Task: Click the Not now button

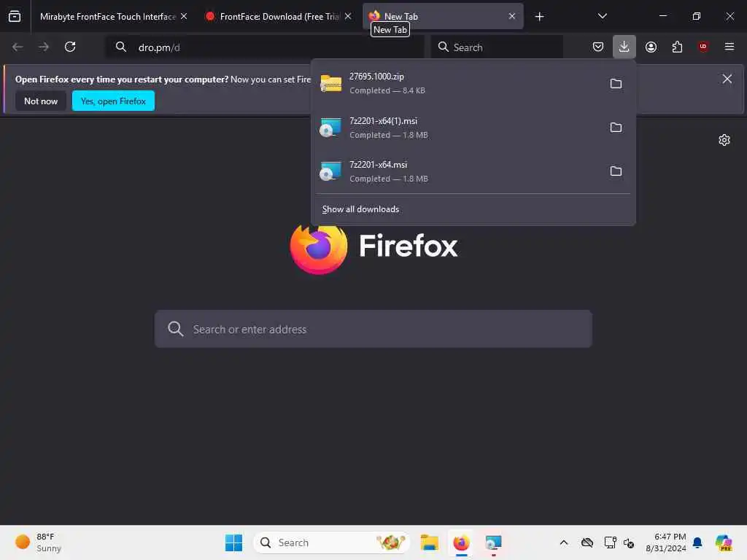Action: tap(41, 101)
